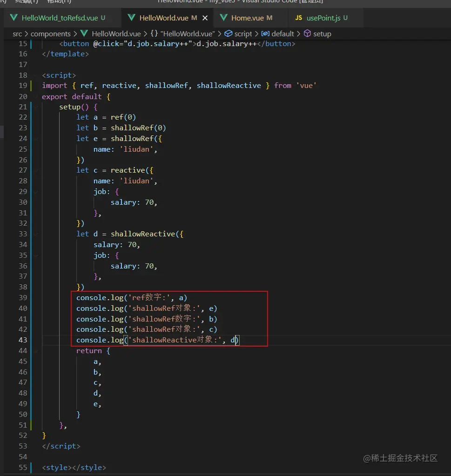Click the console.log 'shallowRef数字:' line
Screen dimensions: 451x476
147,319
